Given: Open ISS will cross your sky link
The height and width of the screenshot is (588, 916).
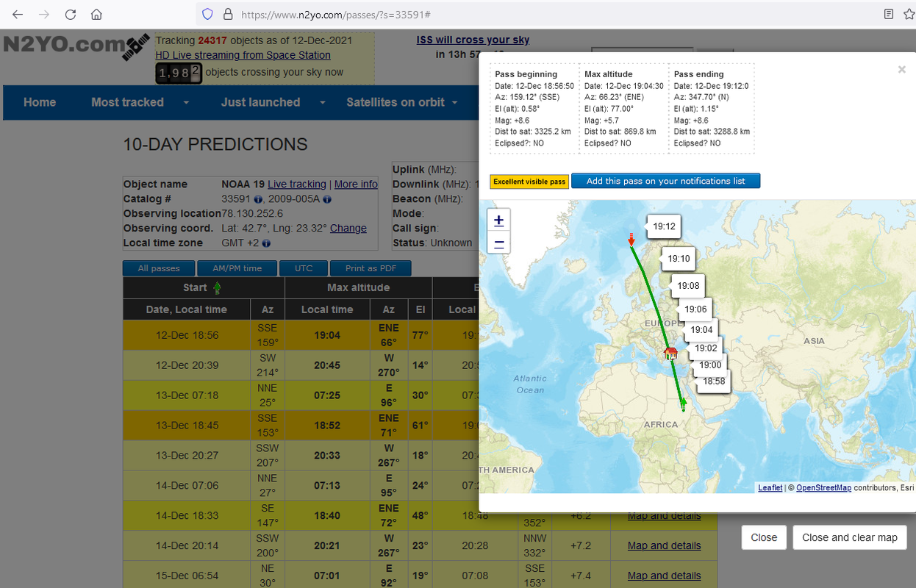Looking at the screenshot, I should coord(473,40).
